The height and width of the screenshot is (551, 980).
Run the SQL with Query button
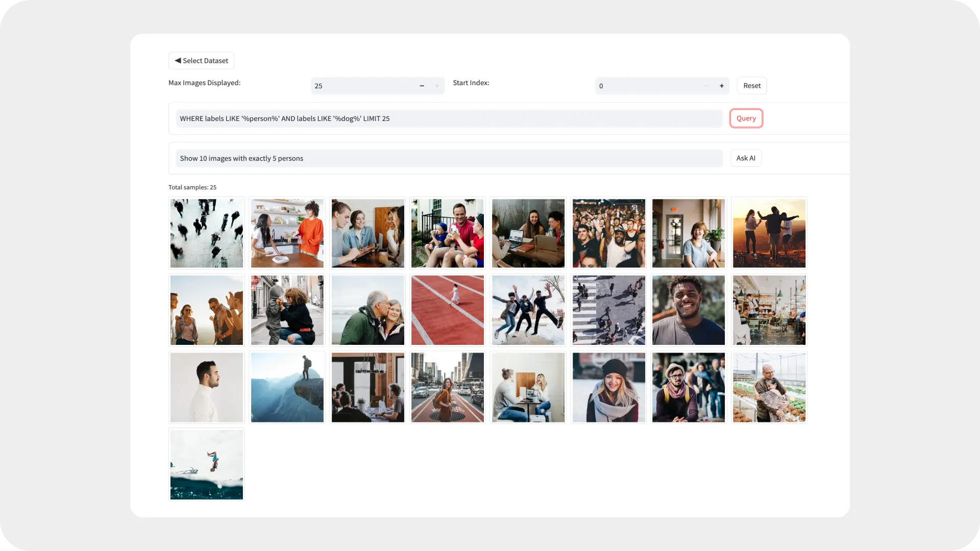746,118
